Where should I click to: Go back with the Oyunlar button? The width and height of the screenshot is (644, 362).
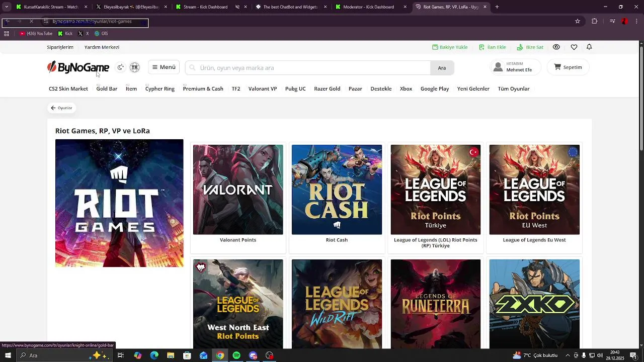coord(61,108)
